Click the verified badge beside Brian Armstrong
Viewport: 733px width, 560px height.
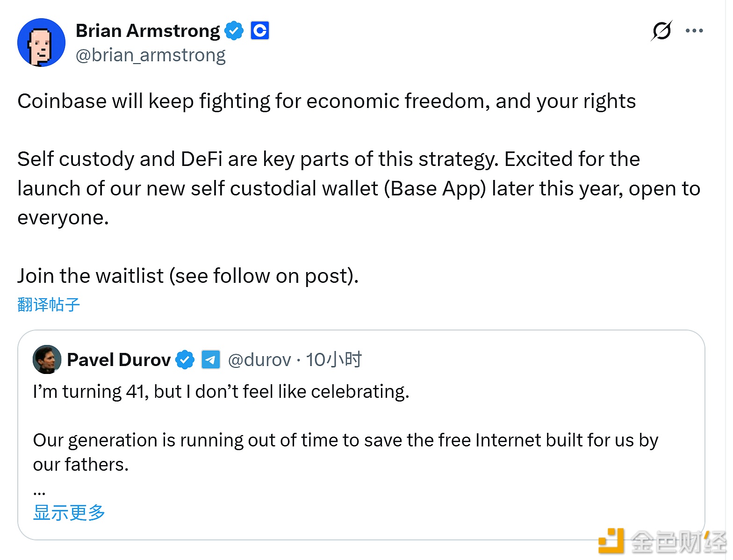234,31
